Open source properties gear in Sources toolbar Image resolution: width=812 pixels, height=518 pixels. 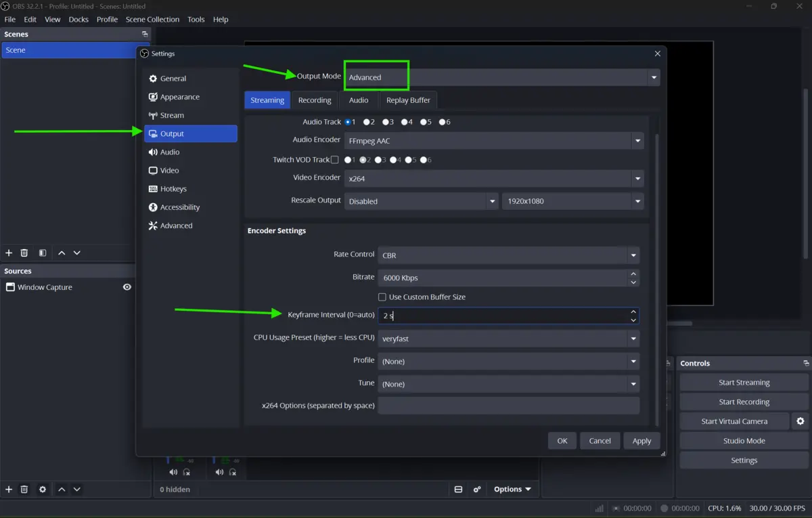pos(43,489)
